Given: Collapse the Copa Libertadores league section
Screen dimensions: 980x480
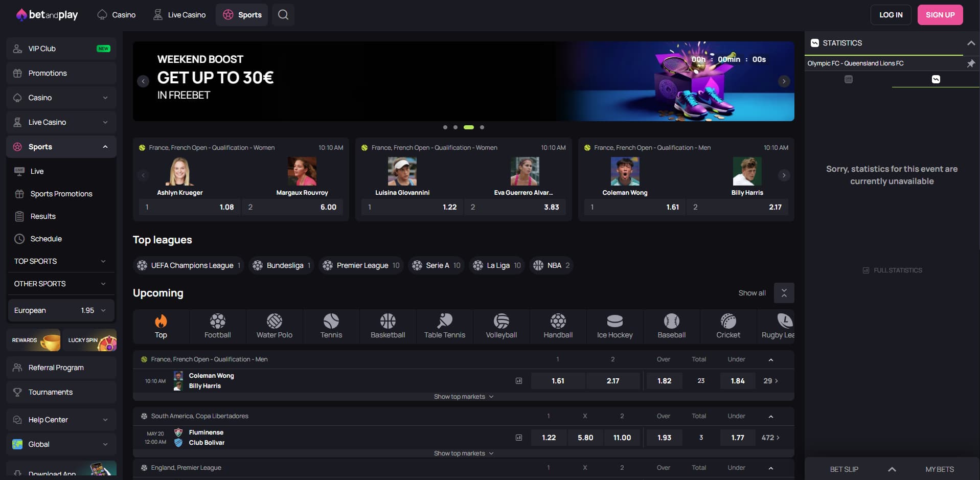Looking at the screenshot, I should 770,416.
